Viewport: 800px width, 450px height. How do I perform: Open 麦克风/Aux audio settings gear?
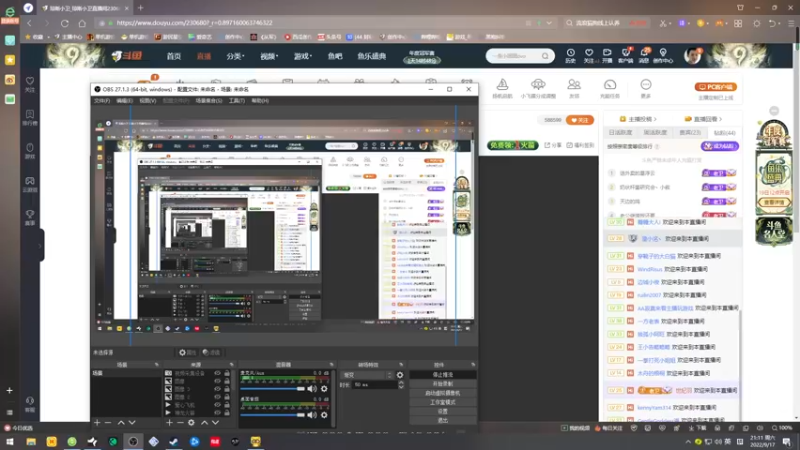pyautogui.click(x=324, y=389)
